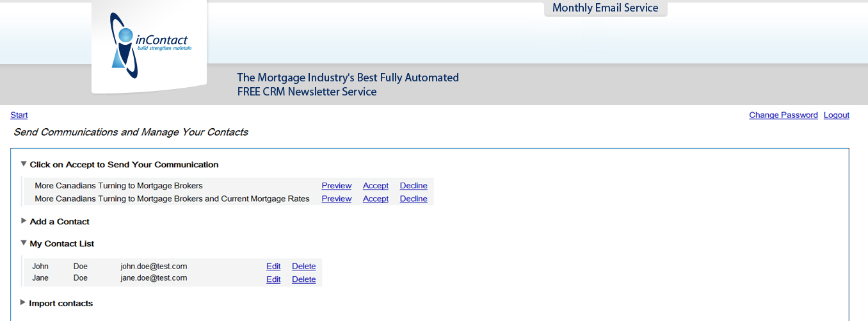The width and height of the screenshot is (868, 321).
Task: Click the jane.doe@test.com email entry
Action: click(x=154, y=278)
